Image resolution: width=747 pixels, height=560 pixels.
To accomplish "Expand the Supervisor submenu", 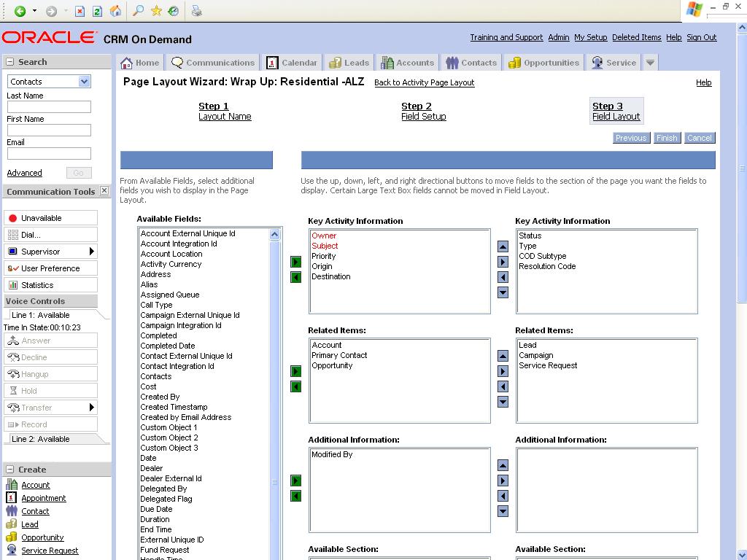I will pos(92,252).
